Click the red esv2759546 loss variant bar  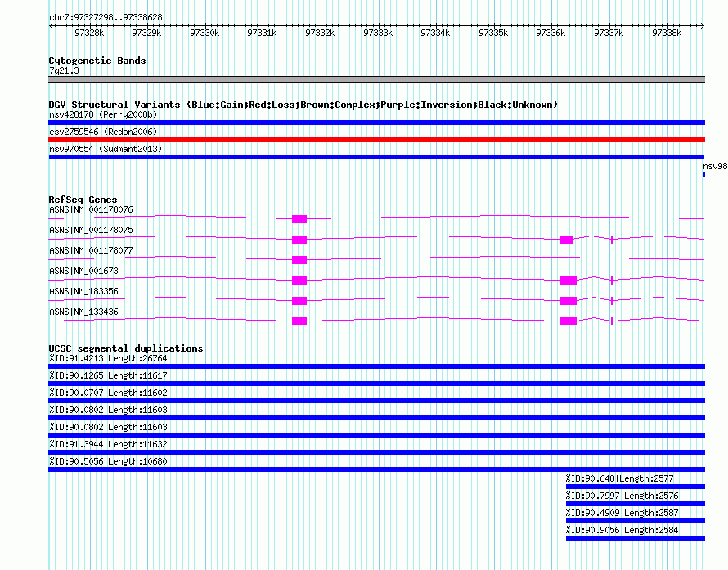[x=376, y=140]
